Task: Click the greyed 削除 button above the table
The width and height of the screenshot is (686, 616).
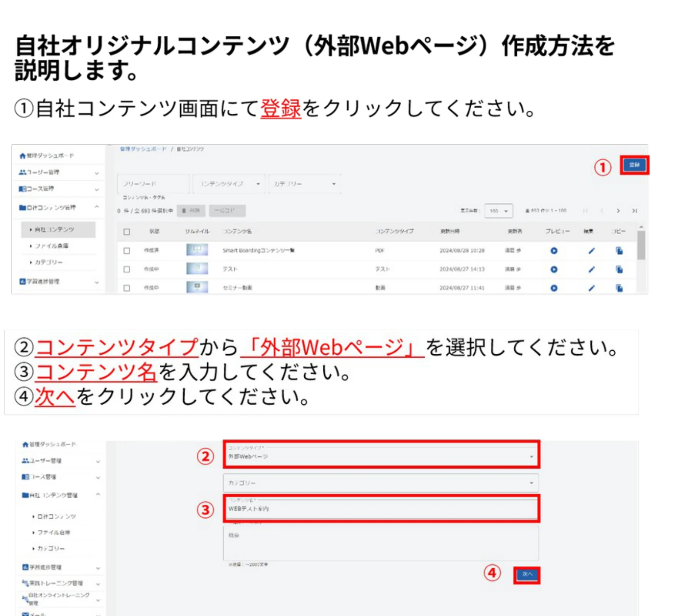Action: 191,211
